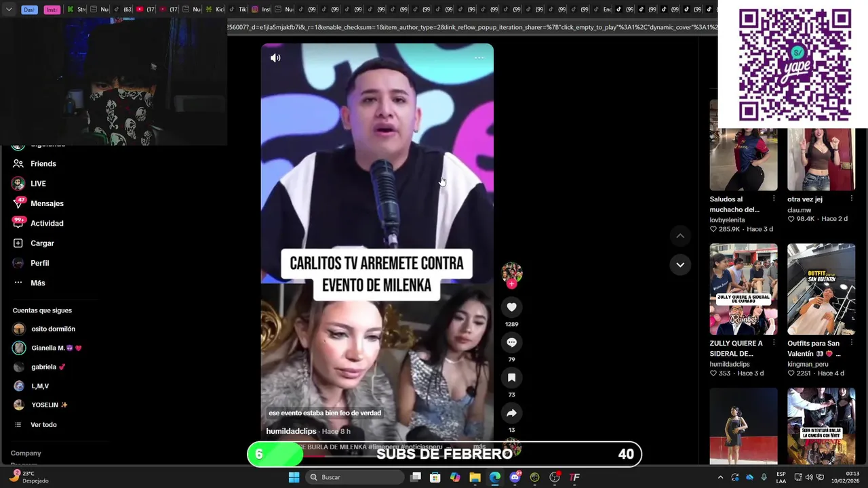Like the video with the heart icon
868x488 pixels.
(x=511, y=307)
